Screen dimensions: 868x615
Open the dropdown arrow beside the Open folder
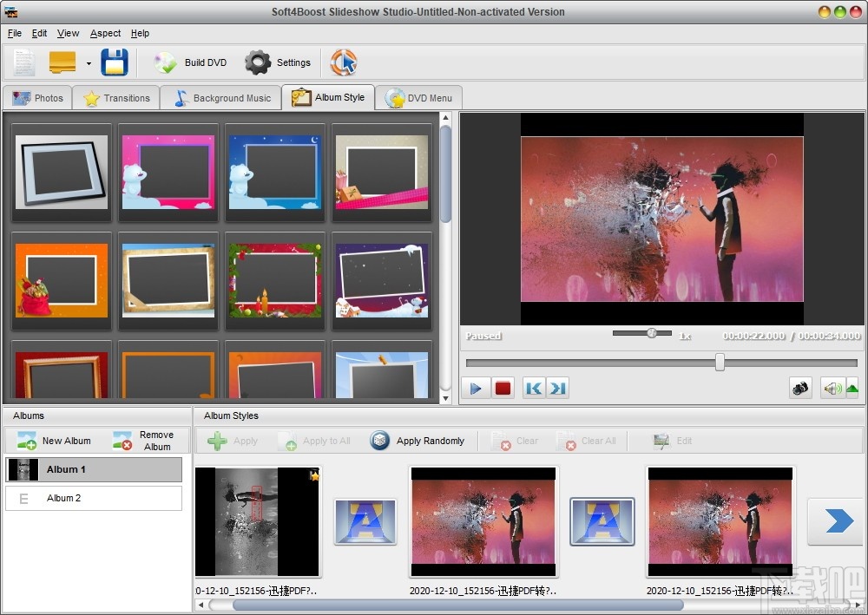[89, 63]
